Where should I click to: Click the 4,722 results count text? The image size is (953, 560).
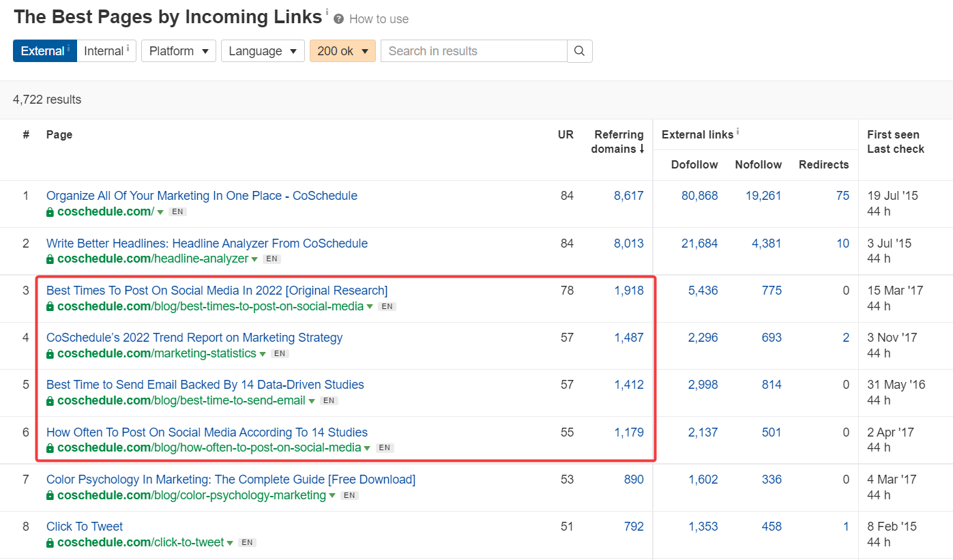point(47,100)
